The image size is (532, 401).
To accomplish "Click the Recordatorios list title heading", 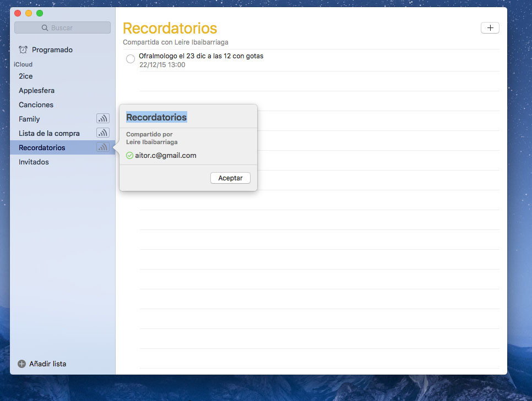I will coord(170,28).
